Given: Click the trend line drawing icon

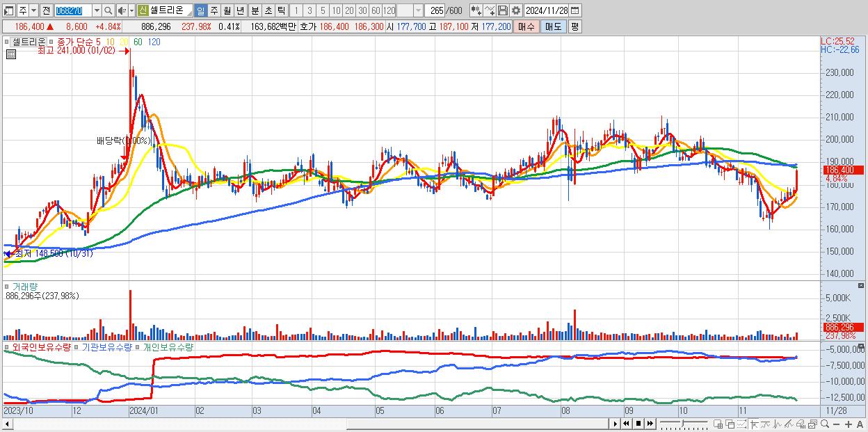Looking at the screenshot, I should (x=766, y=424).
